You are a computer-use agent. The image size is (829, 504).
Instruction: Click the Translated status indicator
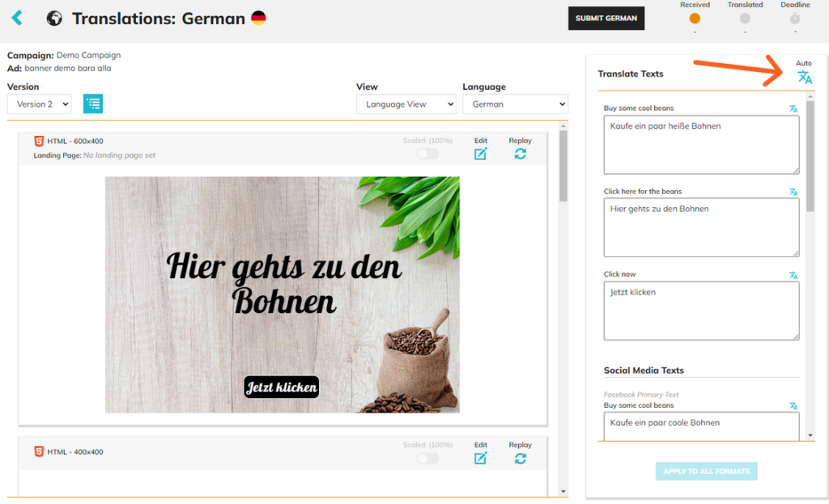745,19
